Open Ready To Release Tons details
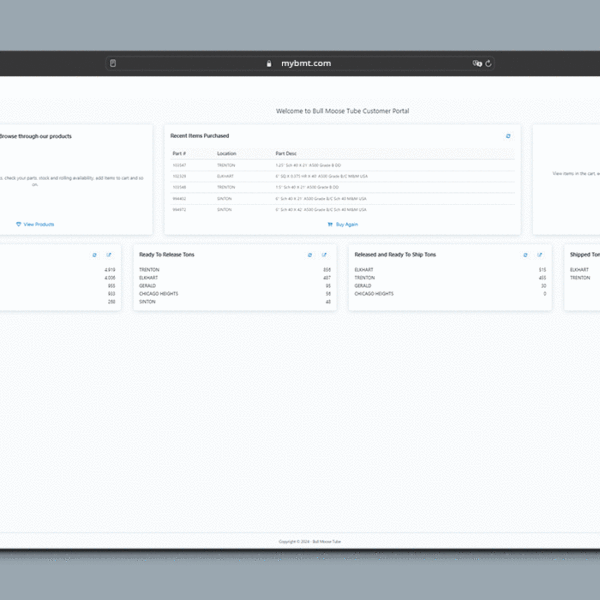Screen dimensions: 600x600 click(x=324, y=255)
